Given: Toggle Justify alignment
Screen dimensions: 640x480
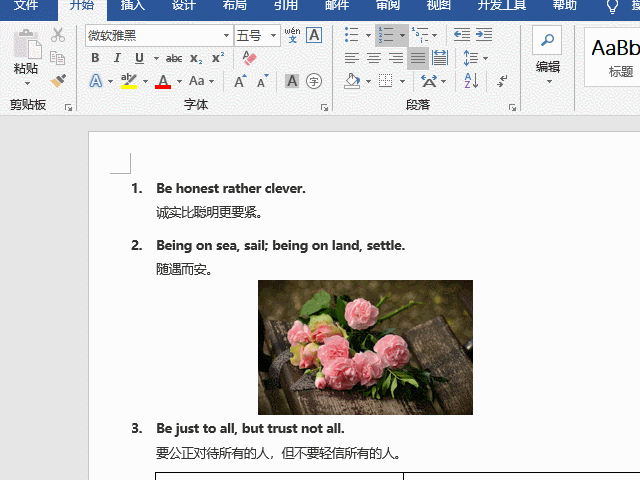Looking at the screenshot, I should click(x=418, y=58).
